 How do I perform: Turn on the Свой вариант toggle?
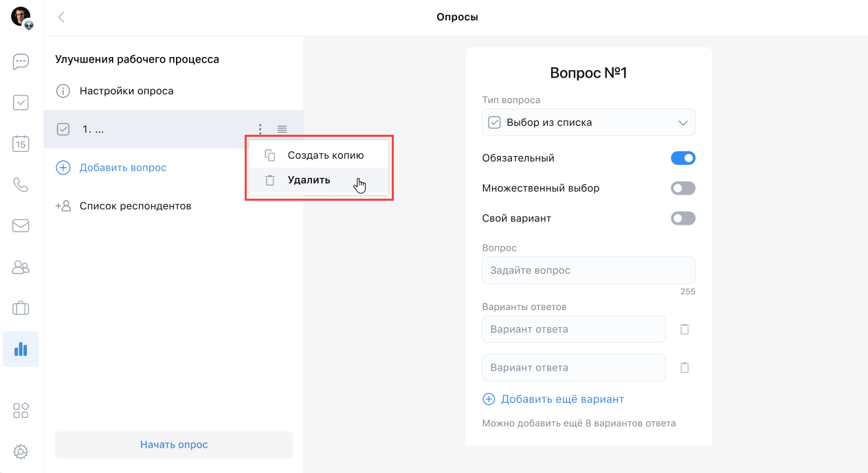click(x=682, y=219)
